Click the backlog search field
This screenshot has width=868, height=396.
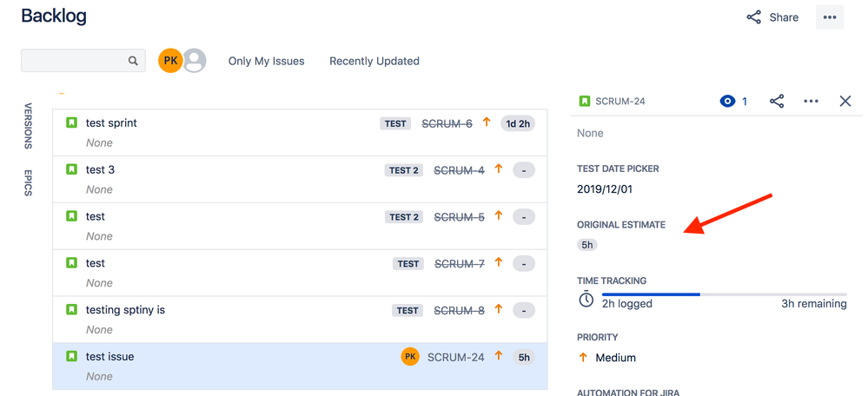click(x=83, y=60)
